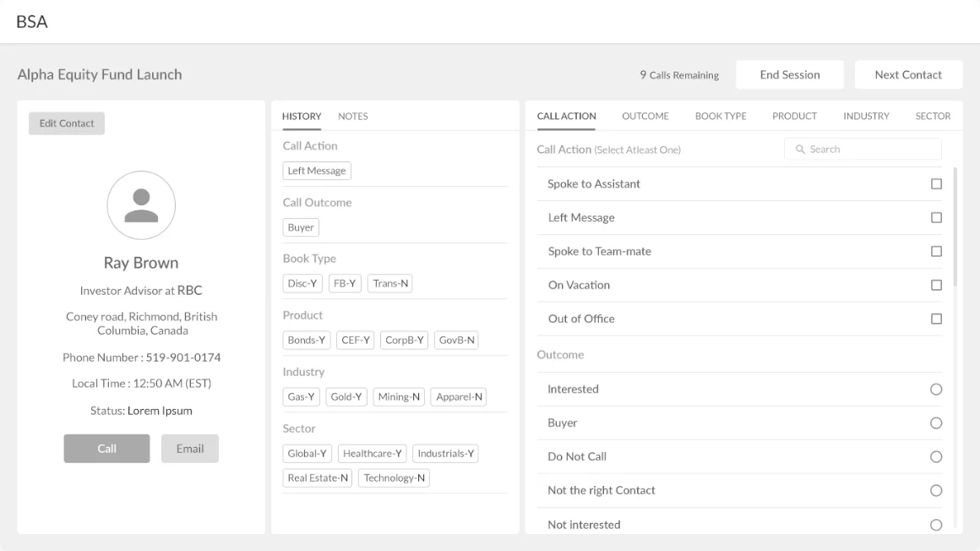Open the Product tab
This screenshot has height=551, width=980.
pyautogui.click(x=794, y=117)
